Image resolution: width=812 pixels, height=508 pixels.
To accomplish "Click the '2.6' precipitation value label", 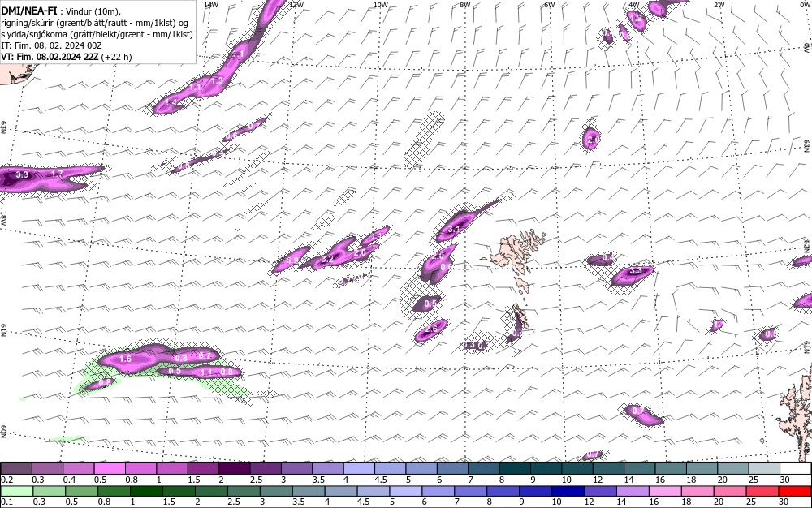I will click(x=431, y=329).
